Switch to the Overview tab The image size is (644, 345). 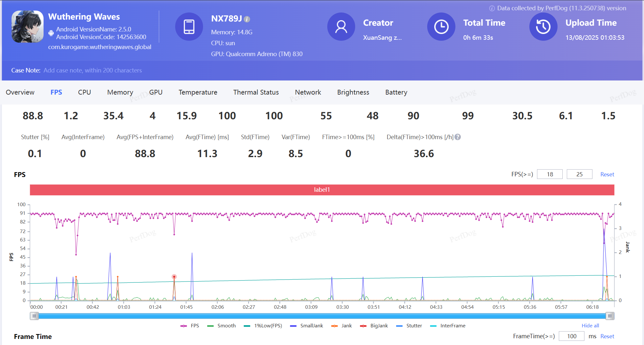click(20, 92)
